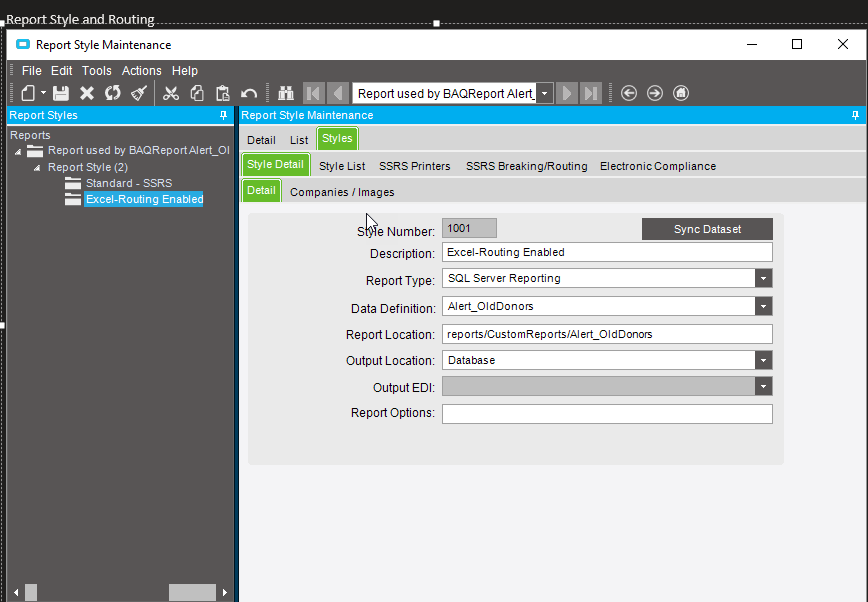This screenshot has height=602, width=868.
Task: Open the Output Location dropdown
Action: click(763, 361)
